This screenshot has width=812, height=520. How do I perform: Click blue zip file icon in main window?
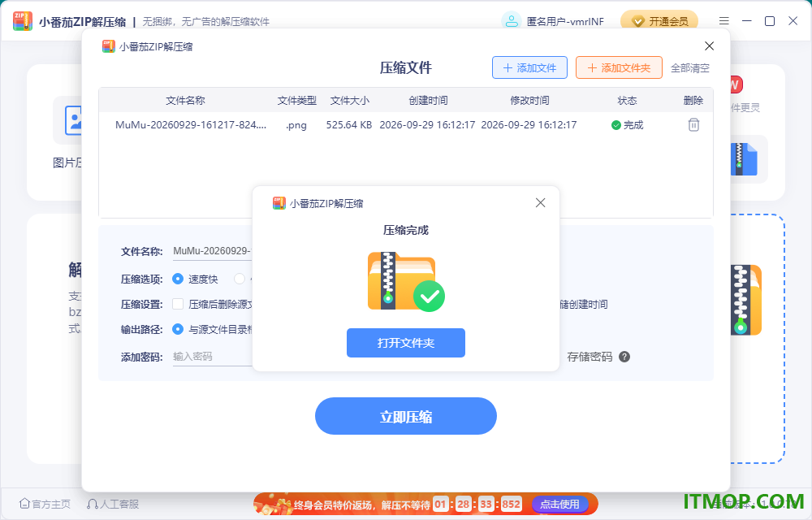click(744, 159)
